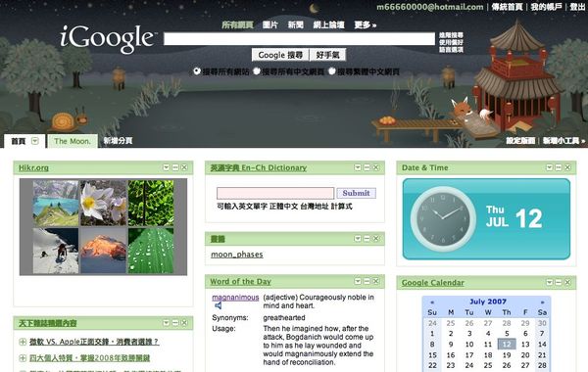Open the orange sunset peak photo thumbnail
588x372 pixels.
[104, 251]
